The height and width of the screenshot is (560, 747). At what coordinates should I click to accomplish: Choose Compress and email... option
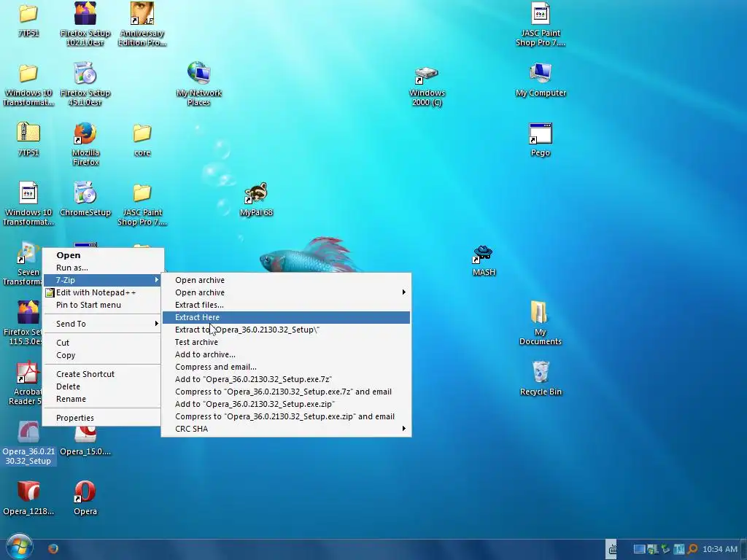pos(286,367)
